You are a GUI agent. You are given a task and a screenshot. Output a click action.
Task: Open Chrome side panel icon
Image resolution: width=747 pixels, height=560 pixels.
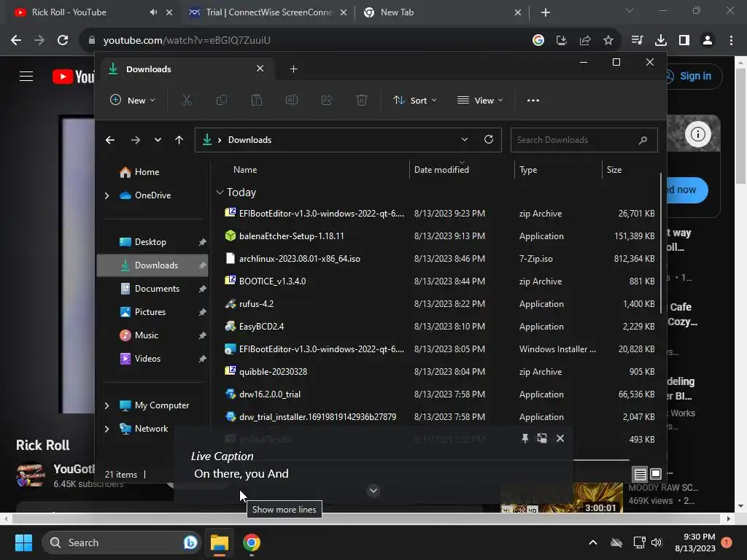coord(684,41)
